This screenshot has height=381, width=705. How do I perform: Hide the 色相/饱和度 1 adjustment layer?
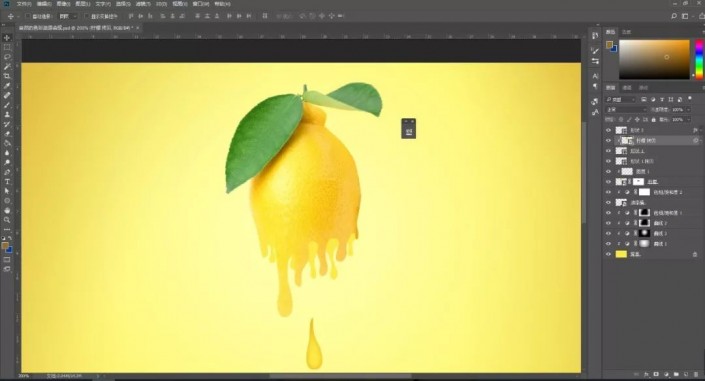pyautogui.click(x=608, y=213)
